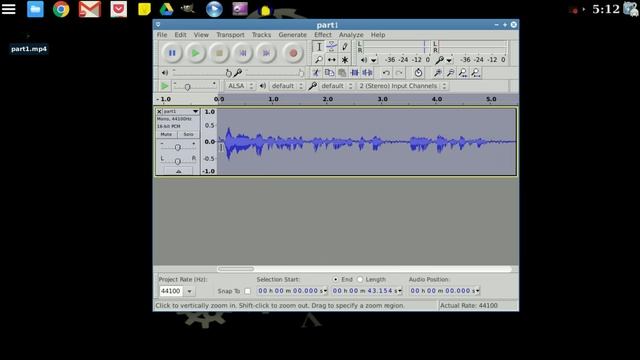Open the Project Rate dropdown arrow
Image resolution: width=640 pixels, height=360 pixels.
189,291
